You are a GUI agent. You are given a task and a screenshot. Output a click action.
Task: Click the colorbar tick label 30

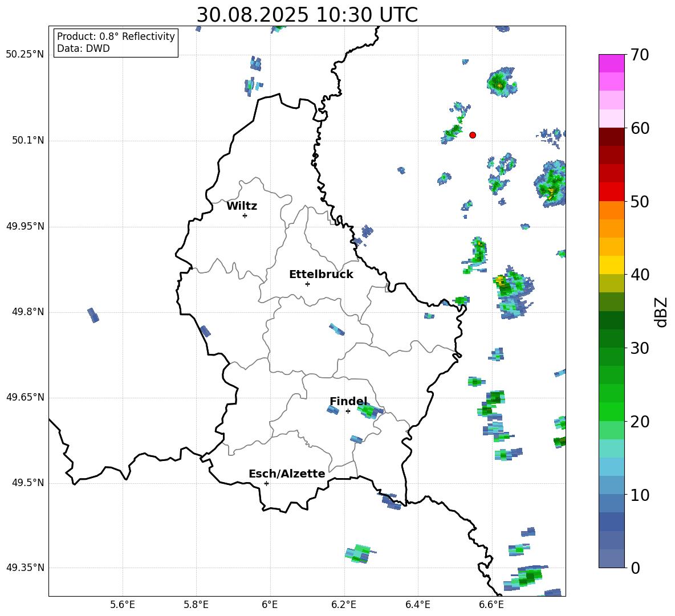pyautogui.click(x=640, y=348)
